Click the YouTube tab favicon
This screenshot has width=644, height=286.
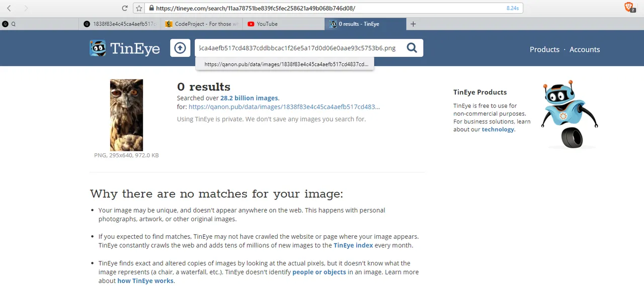(x=251, y=24)
